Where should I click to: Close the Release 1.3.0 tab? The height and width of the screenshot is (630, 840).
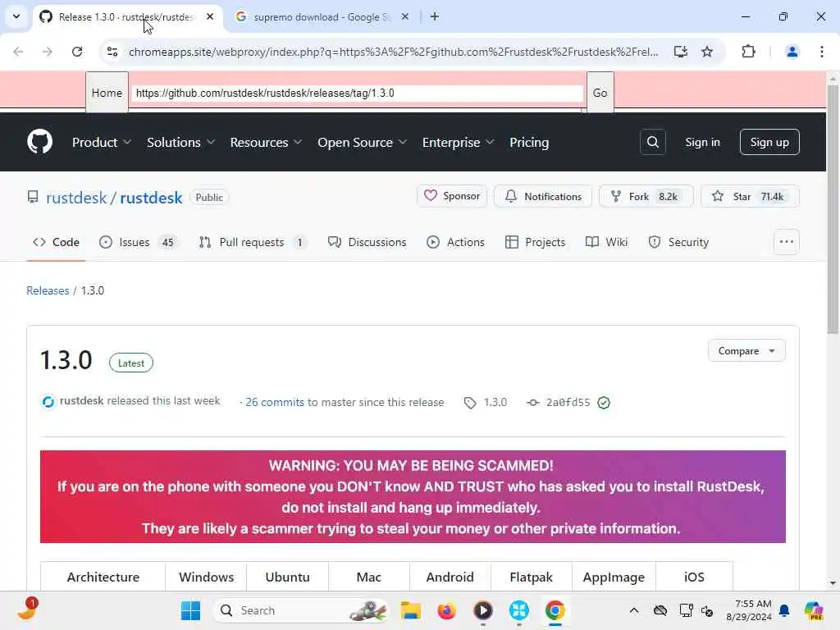(x=210, y=16)
